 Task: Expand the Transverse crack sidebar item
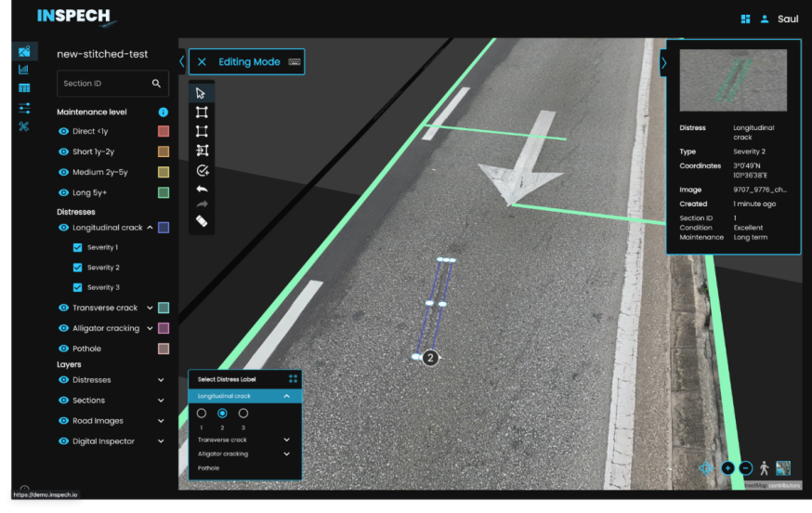[151, 308]
